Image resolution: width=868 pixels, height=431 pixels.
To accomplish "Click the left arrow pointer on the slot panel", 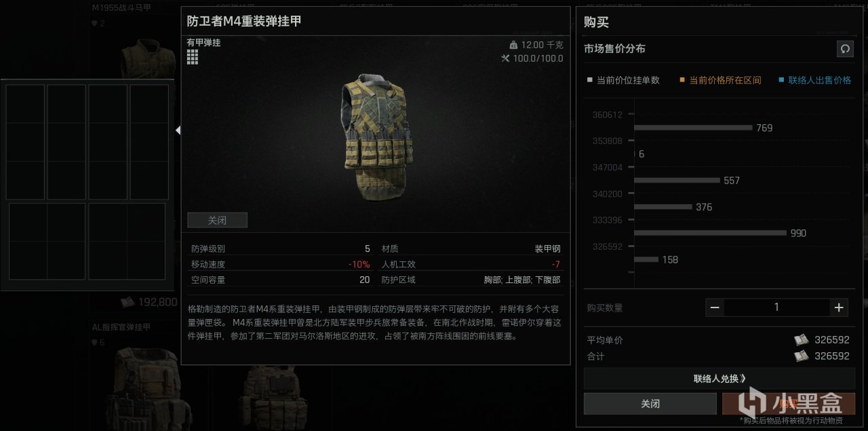I will click(x=178, y=130).
